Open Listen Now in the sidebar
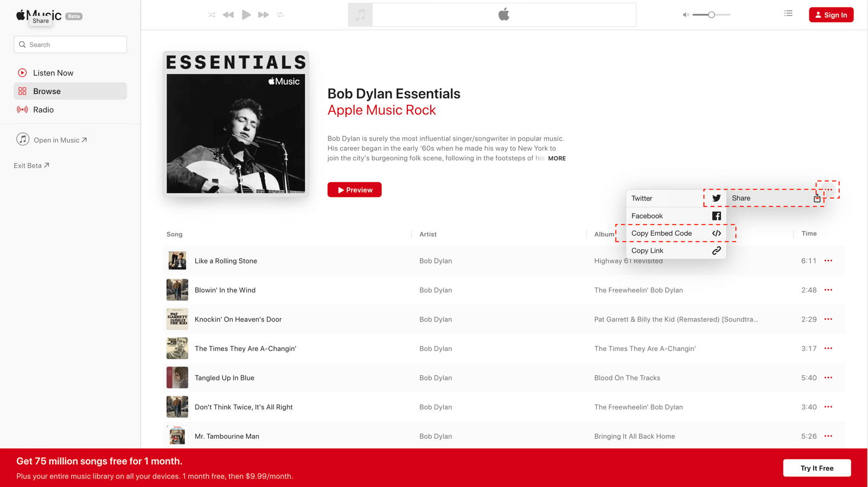The height and width of the screenshot is (487, 868). click(53, 73)
